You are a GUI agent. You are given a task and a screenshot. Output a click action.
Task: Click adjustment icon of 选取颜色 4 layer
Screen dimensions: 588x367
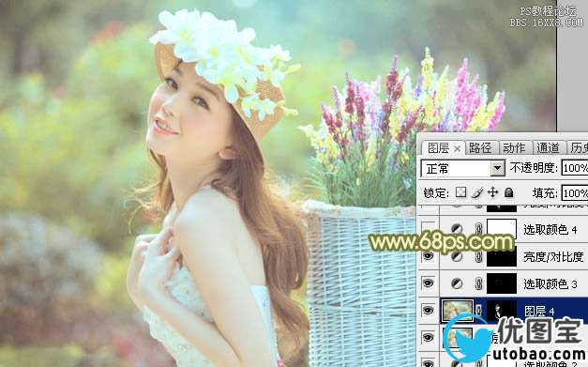click(457, 228)
